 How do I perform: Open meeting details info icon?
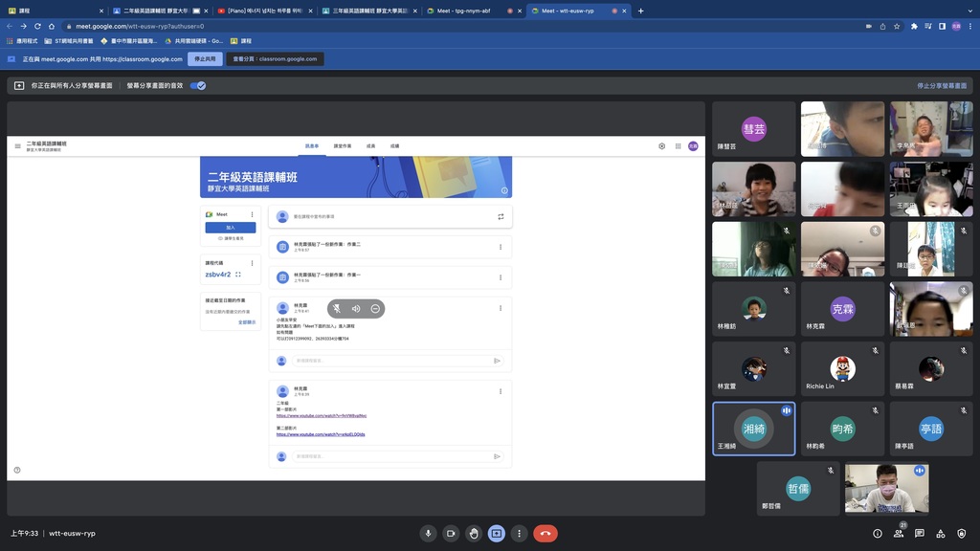coord(878,534)
